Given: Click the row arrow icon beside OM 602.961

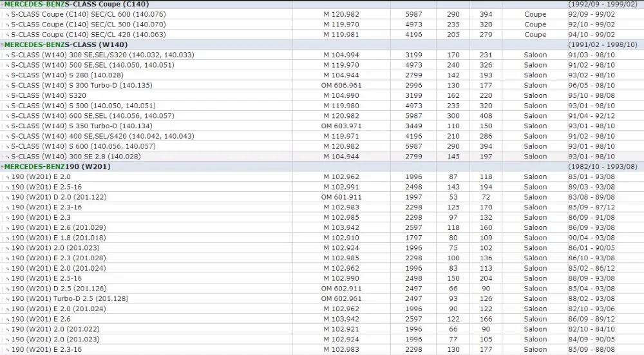Looking at the screenshot, I should [7, 299].
